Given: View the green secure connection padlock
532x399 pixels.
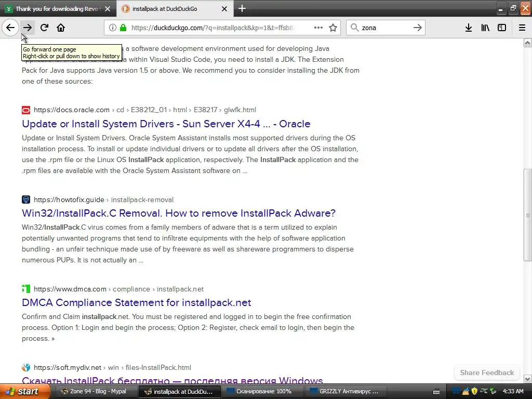Looking at the screenshot, I should tap(124, 28).
